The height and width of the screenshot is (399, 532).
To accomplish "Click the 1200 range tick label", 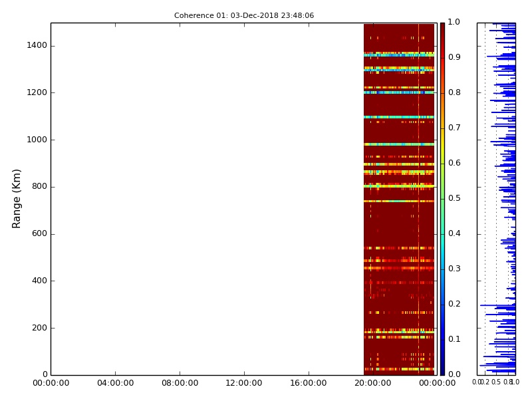I will point(37,92).
